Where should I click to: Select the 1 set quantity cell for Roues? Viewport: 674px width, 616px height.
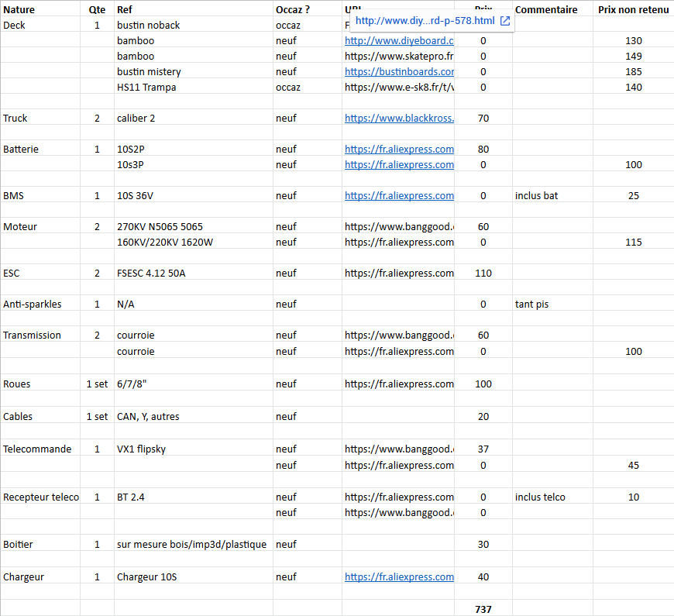click(97, 384)
